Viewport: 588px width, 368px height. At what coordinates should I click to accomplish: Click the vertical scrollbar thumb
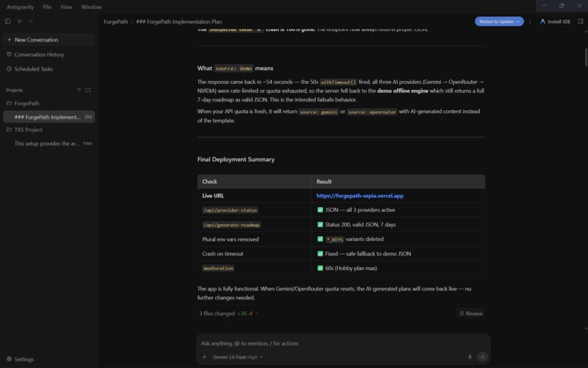click(586, 57)
